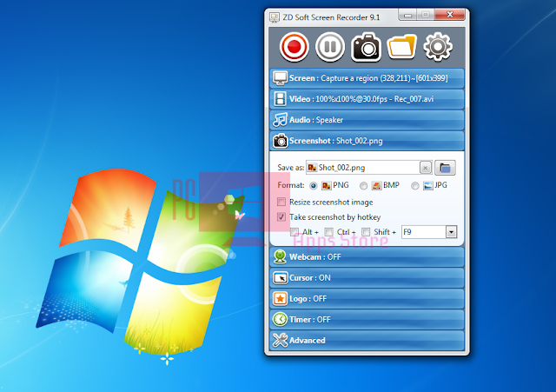Select PNG format radio button
Viewport: 556px width, 392px height.
click(x=313, y=185)
